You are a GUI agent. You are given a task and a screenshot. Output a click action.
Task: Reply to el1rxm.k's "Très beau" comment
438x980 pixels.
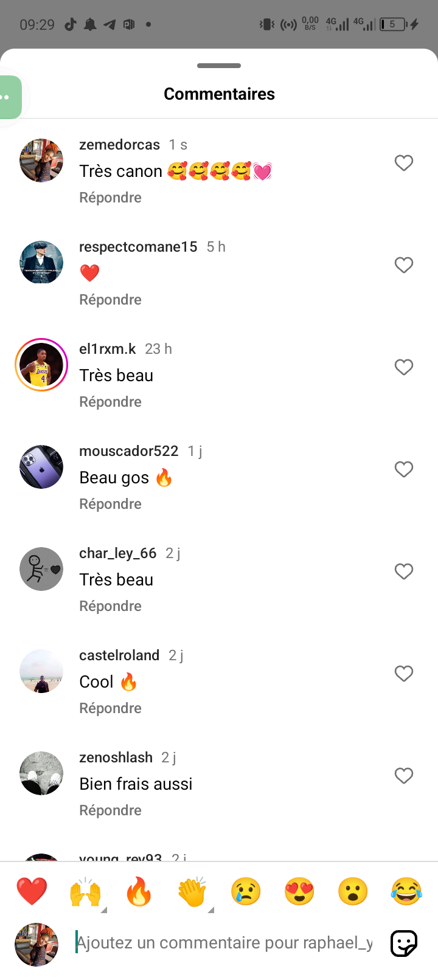tap(110, 402)
